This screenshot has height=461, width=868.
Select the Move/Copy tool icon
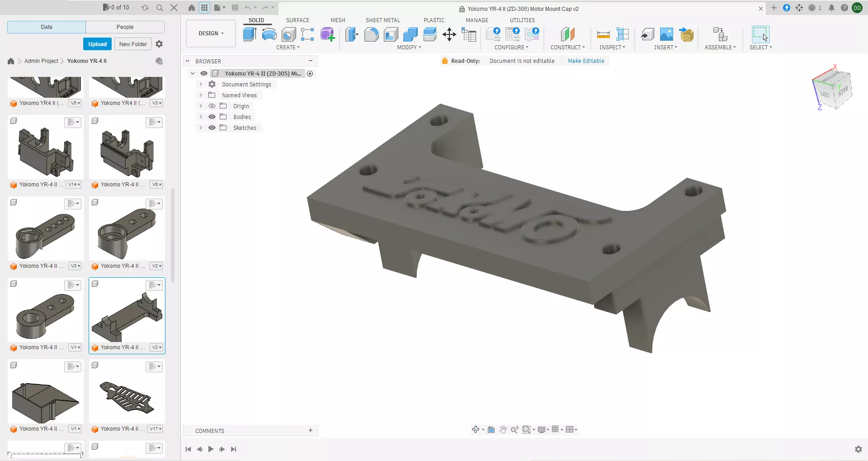[449, 34]
